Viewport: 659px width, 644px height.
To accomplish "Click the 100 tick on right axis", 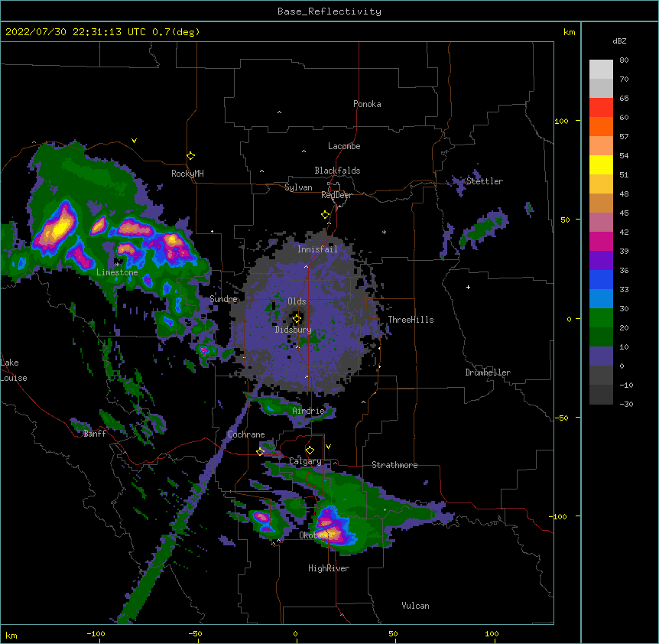I will pos(561,121).
